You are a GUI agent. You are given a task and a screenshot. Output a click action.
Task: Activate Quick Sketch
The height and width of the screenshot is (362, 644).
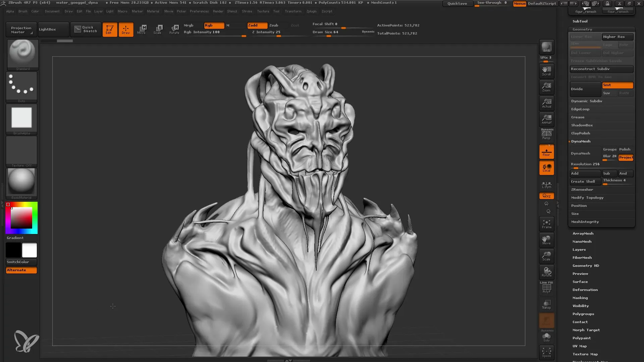pyautogui.click(x=86, y=29)
